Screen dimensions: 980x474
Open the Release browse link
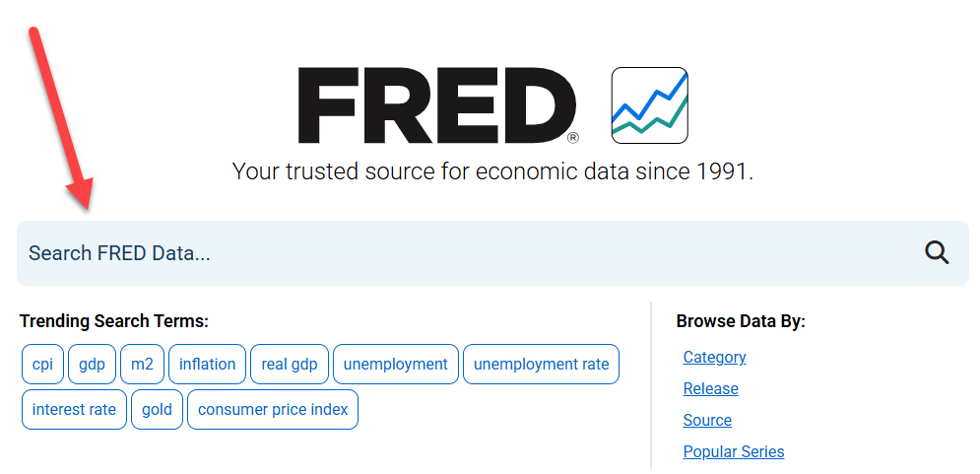click(711, 388)
